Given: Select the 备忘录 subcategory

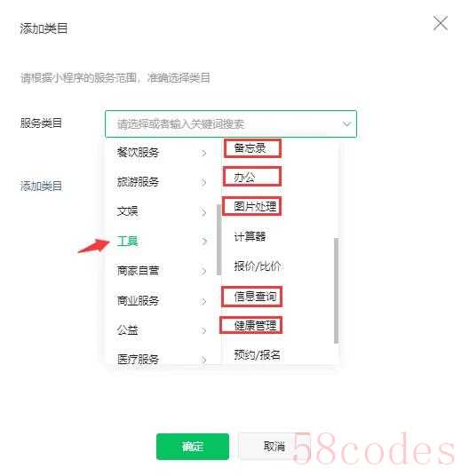Looking at the screenshot, I should pyautogui.click(x=250, y=148).
